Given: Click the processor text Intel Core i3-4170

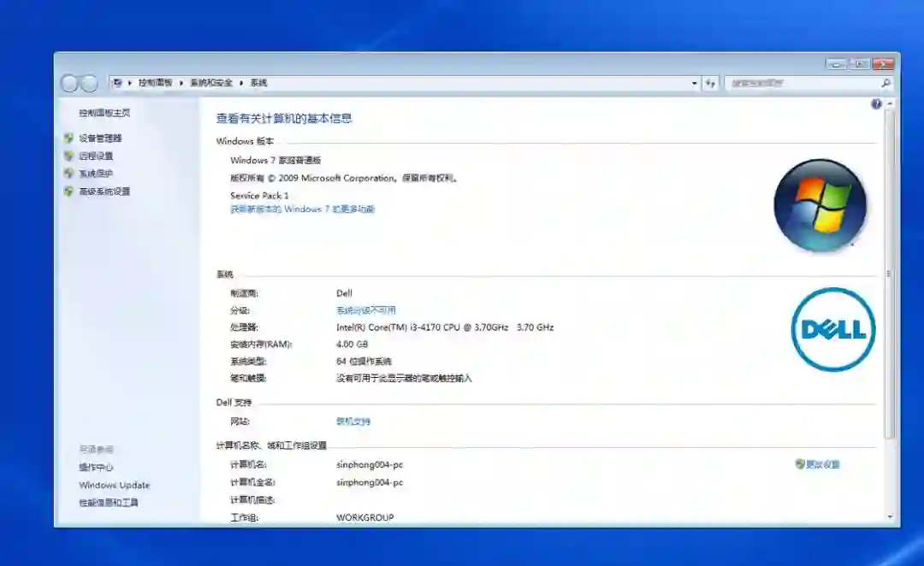Looking at the screenshot, I should click(x=445, y=327).
